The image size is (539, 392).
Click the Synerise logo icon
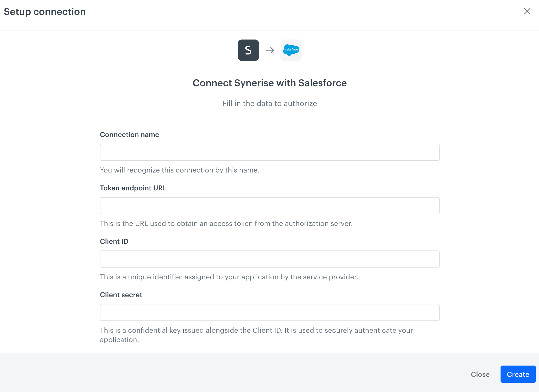(248, 50)
